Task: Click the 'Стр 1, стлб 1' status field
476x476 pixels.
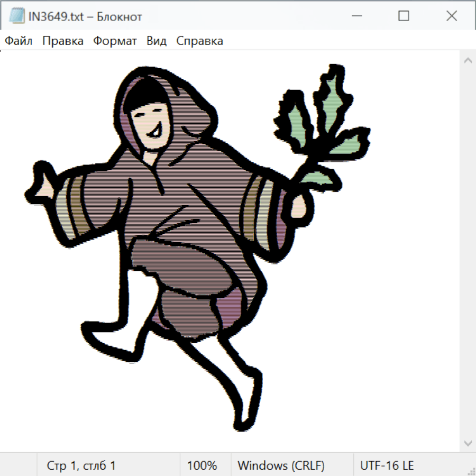Action: (81, 466)
